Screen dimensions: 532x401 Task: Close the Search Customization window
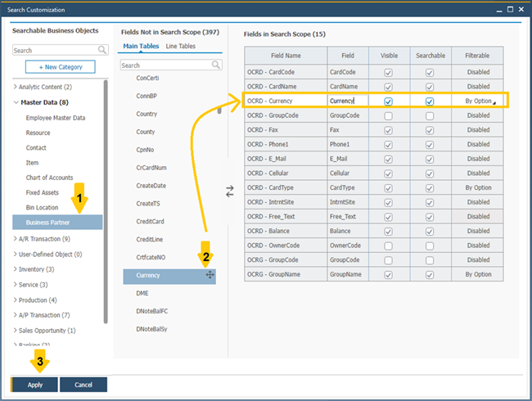tap(521, 10)
